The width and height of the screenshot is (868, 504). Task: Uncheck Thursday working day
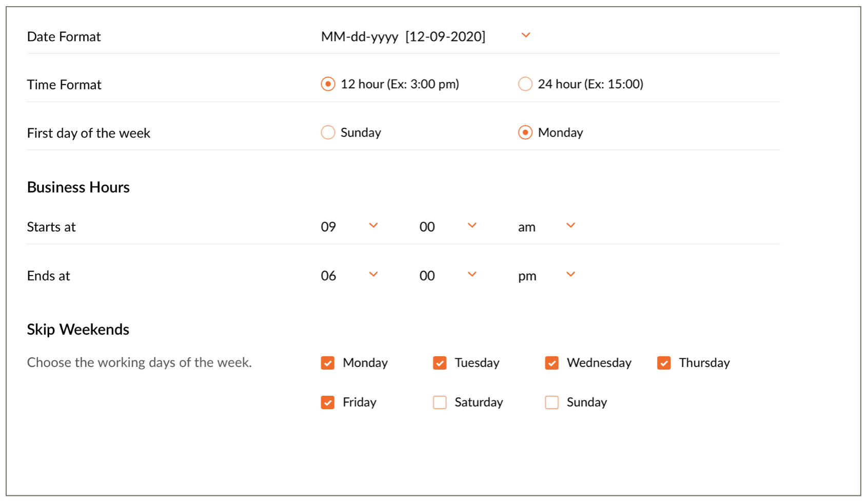(664, 363)
